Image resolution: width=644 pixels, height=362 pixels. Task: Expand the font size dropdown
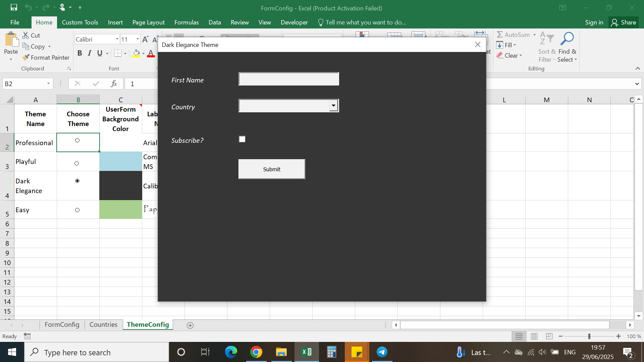coord(138,39)
